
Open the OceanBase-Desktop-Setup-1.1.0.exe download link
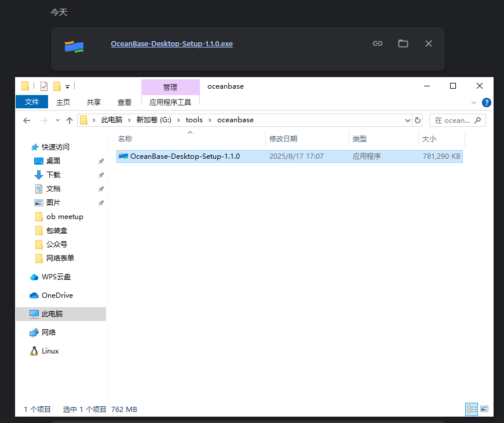(x=171, y=43)
